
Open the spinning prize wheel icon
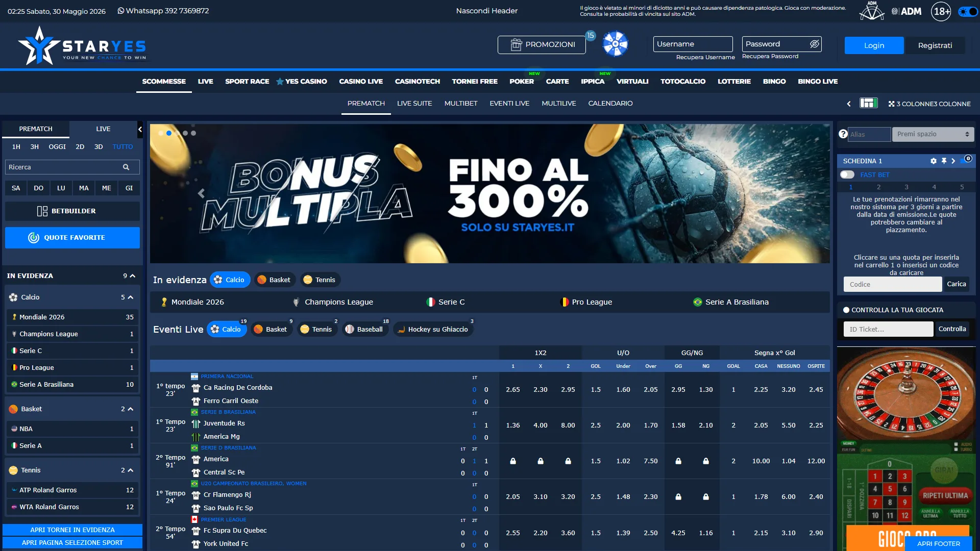(x=615, y=44)
